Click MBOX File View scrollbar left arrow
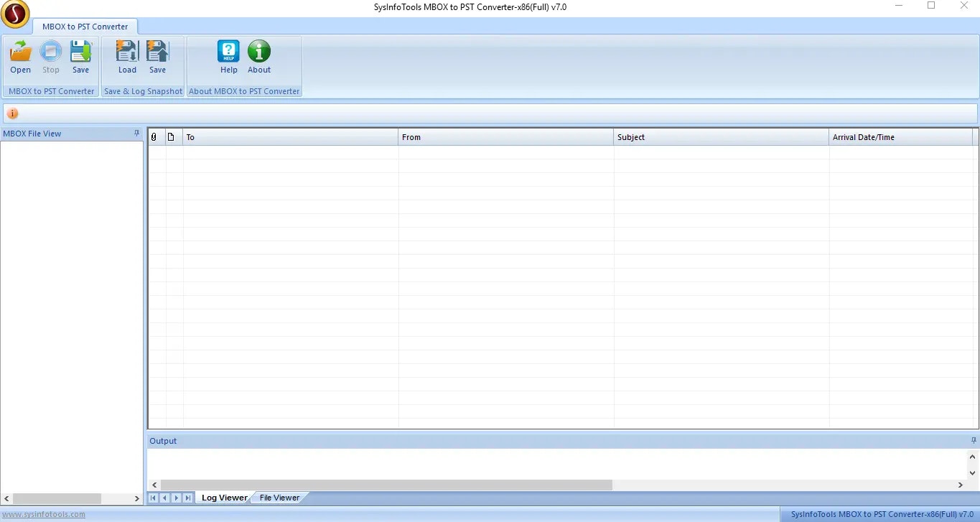The width and height of the screenshot is (980, 522). tap(6, 498)
